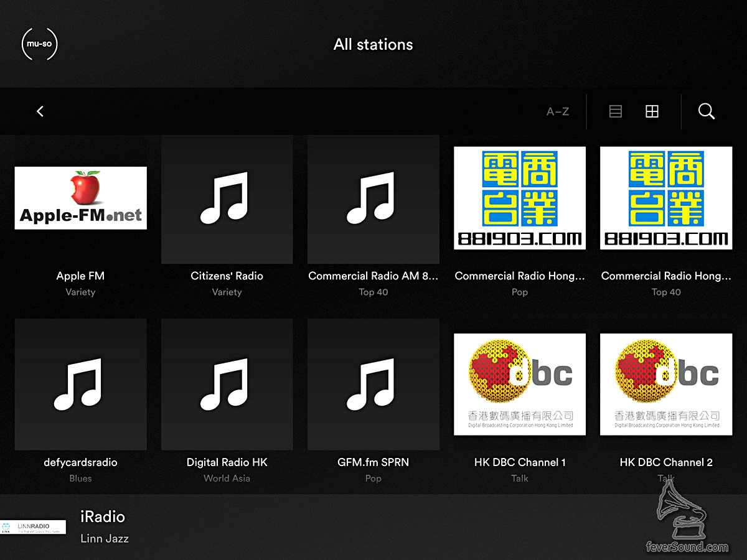Tap the mu-so logo icon
Image resolution: width=747 pixels, height=560 pixels.
tap(39, 44)
